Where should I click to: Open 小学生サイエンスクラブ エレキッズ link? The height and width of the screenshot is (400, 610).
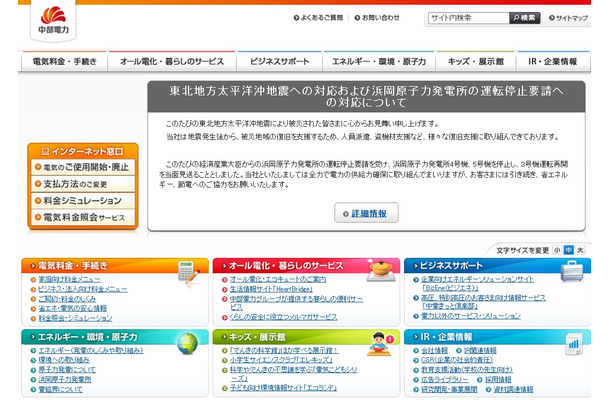pos(281,360)
